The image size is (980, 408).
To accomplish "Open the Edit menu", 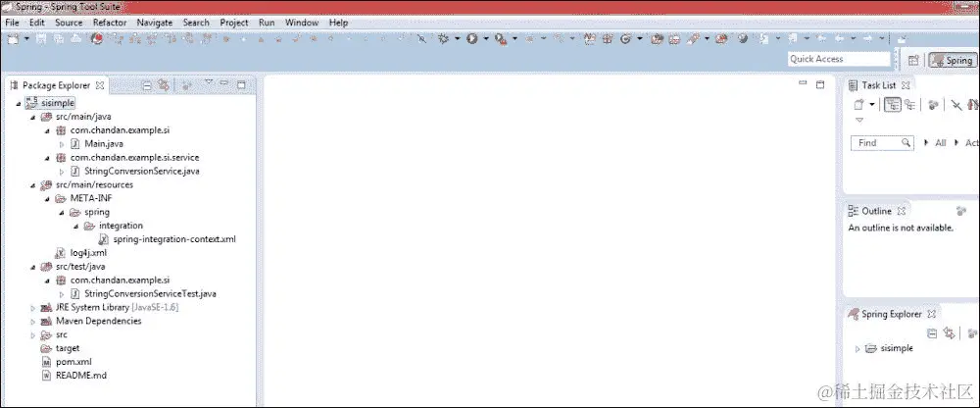I will [37, 23].
